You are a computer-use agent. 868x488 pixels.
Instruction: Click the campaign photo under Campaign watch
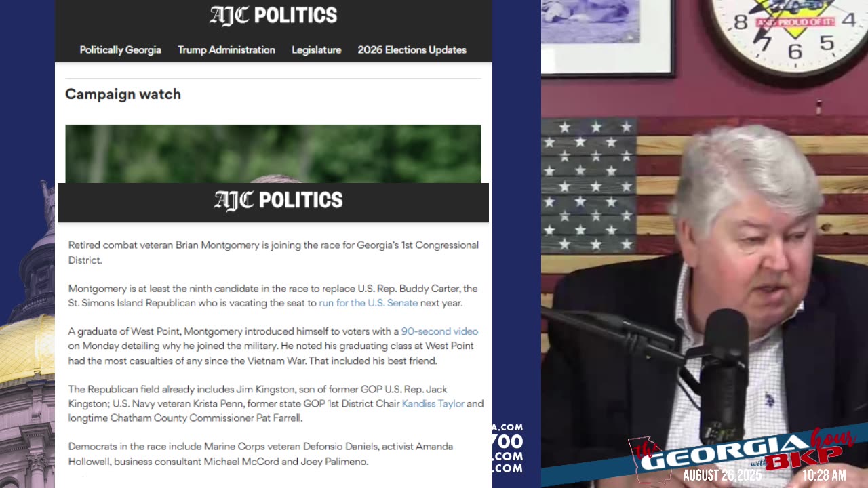(273, 154)
